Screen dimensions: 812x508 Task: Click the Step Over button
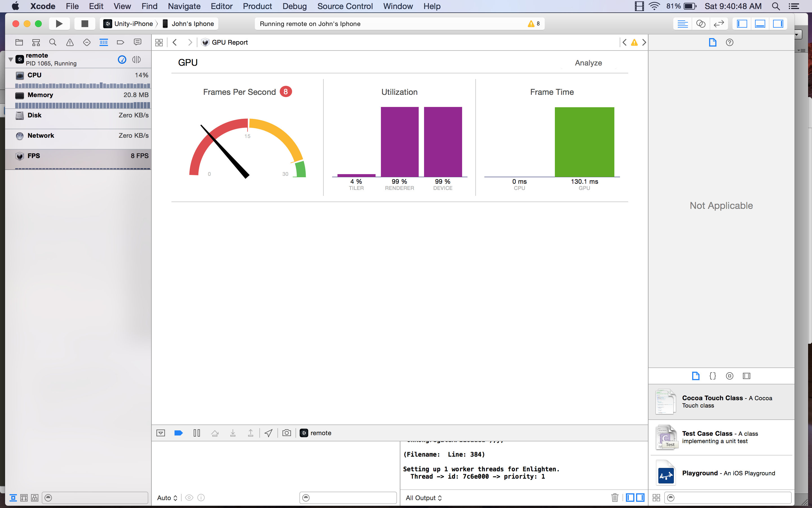(x=215, y=433)
